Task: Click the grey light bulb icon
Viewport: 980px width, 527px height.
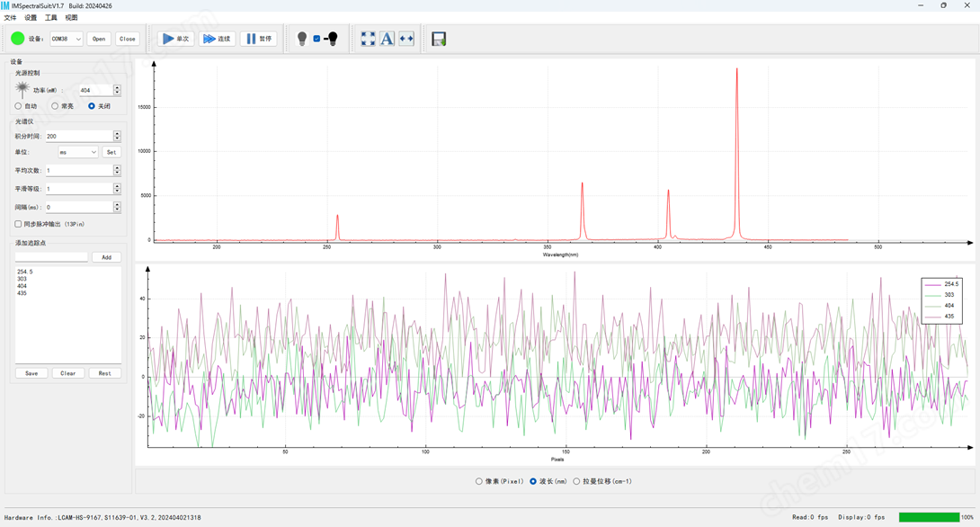Action: tap(302, 39)
